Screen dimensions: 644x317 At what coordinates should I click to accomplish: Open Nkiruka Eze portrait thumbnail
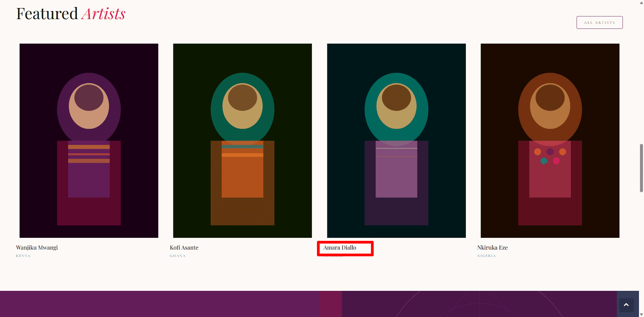click(x=550, y=141)
